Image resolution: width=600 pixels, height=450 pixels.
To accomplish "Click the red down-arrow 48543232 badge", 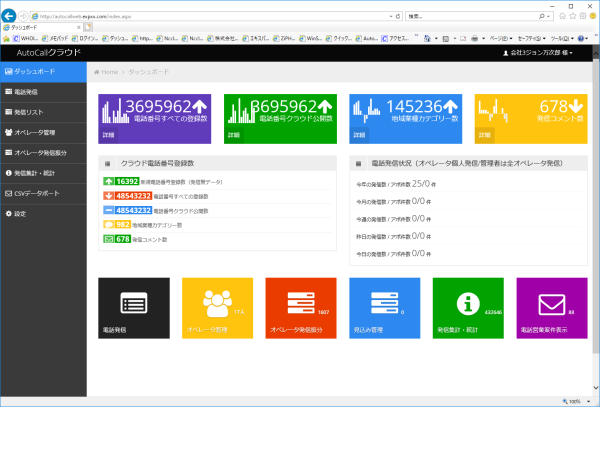I will pyautogui.click(x=127, y=196).
